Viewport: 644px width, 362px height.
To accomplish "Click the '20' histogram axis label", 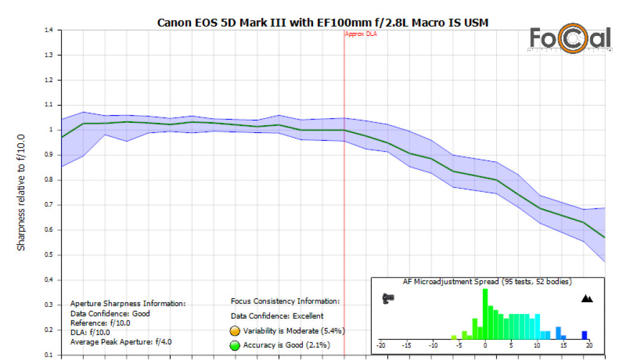I will point(590,345).
